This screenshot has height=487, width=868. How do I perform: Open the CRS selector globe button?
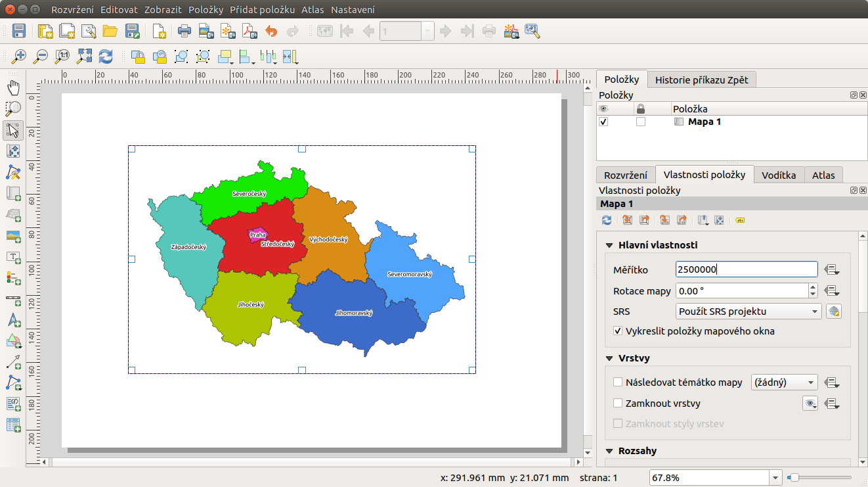pyautogui.click(x=834, y=312)
